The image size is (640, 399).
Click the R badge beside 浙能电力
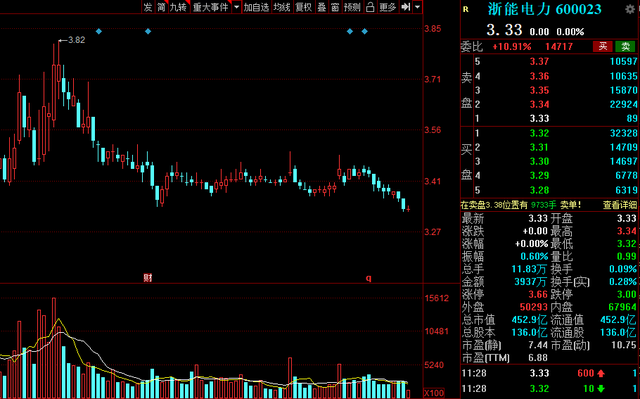coord(466,9)
